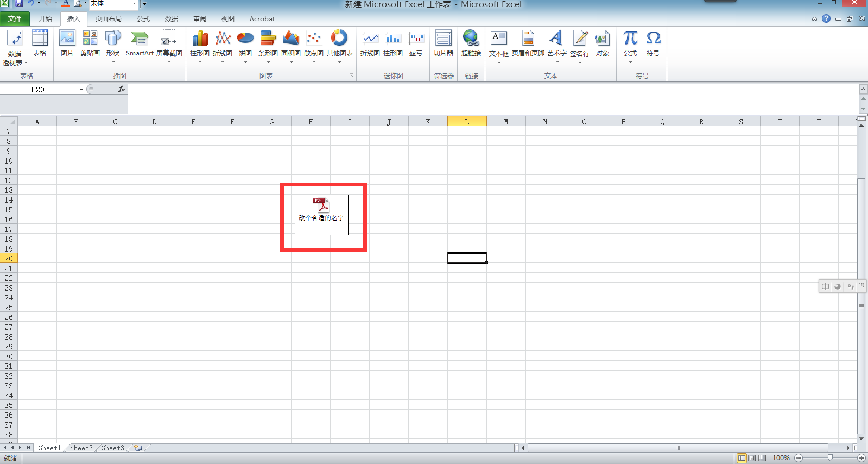Save the workbook from quick access toolbar
Image resolution: width=868 pixels, height=464 pixels.
pyautogui.click(x=19, y=3)
